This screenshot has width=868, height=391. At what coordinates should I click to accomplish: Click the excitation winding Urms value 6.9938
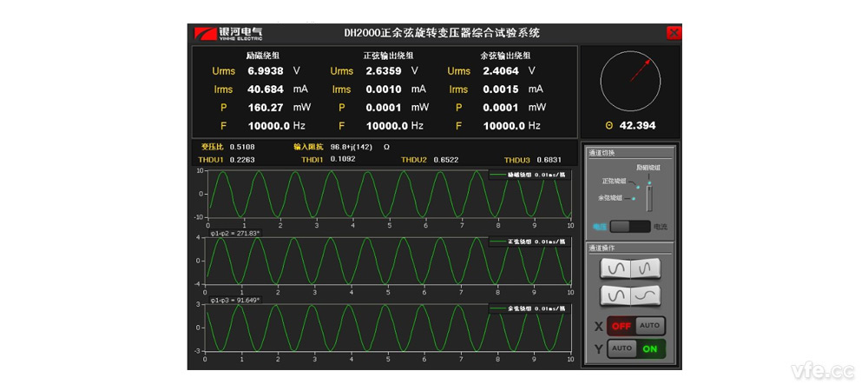266,71
